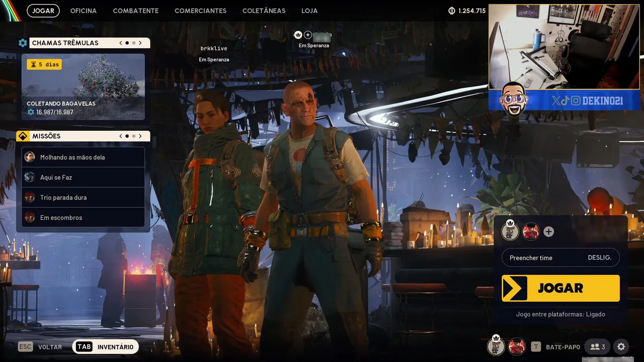
Task: Open the LOJA tab
Action: point(309,11)
